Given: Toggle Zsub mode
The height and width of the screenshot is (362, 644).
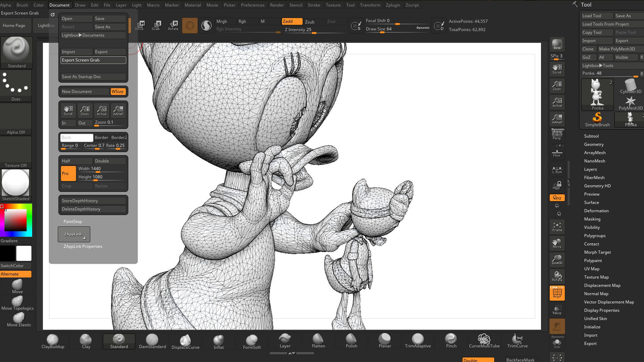Looking at the screenshot, I should [314, 22].
